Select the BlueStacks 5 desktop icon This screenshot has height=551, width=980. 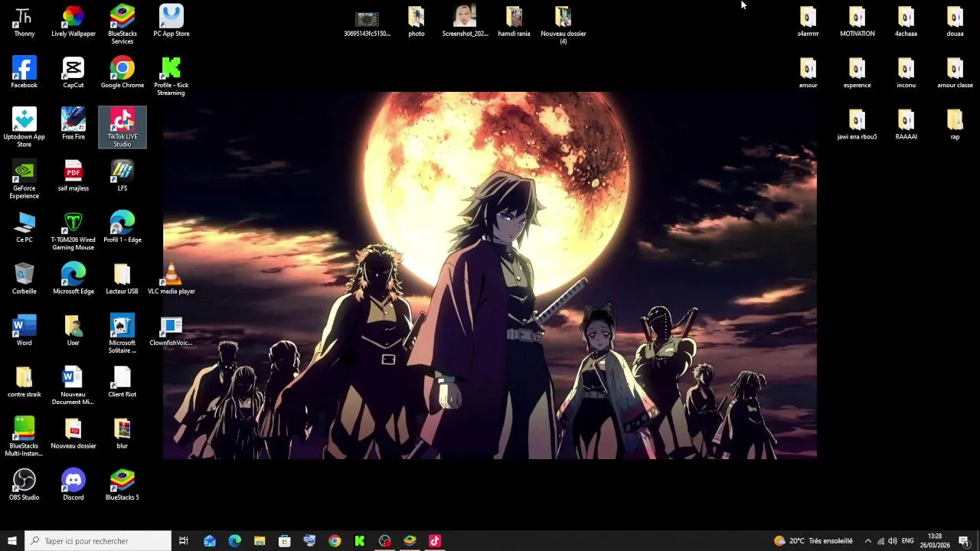coord(122,484)
